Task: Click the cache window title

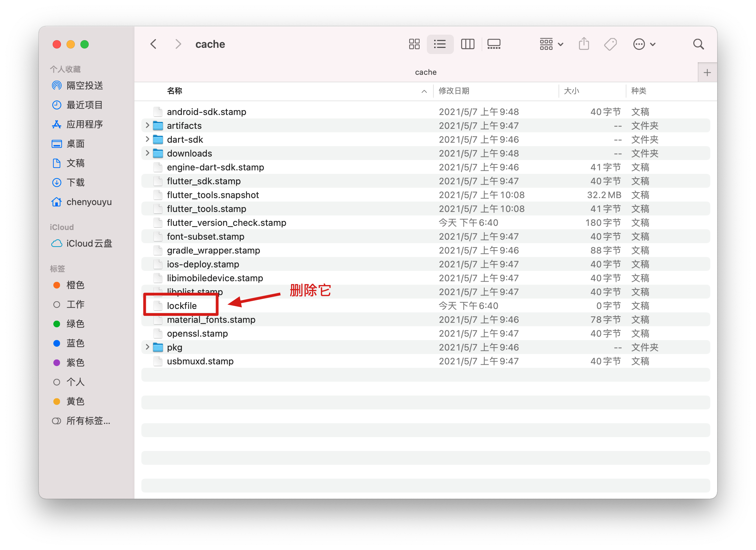Action: point(210,44)
